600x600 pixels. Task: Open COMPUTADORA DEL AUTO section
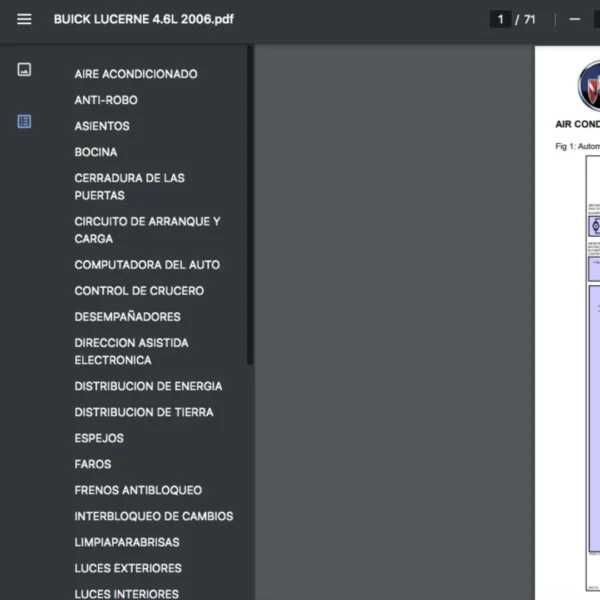click(147, 265)
